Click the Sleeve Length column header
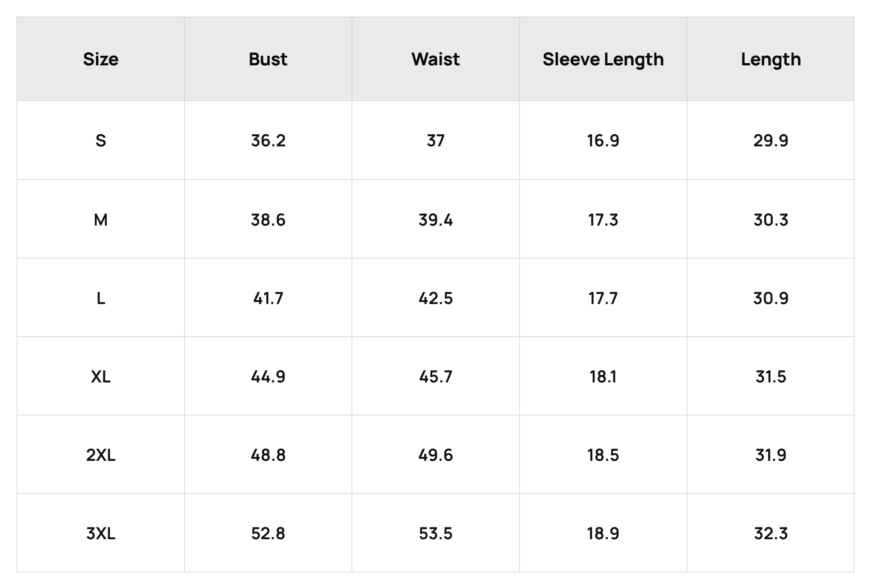 (603, 60)
